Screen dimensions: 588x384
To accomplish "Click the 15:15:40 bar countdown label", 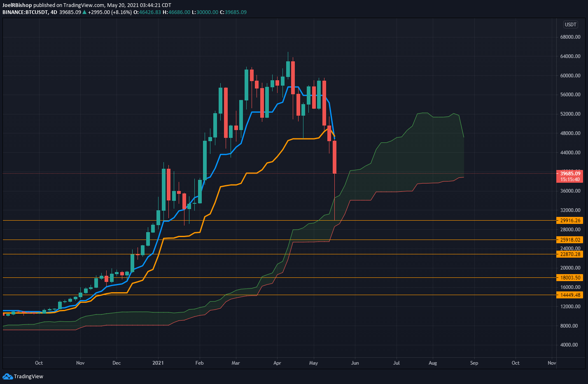I will click(x=570, y=179).
